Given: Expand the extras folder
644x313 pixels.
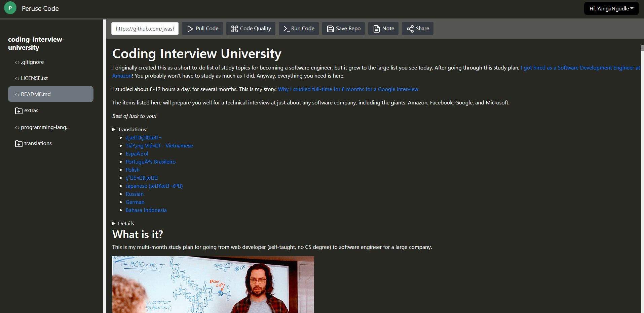Looking at the screenshot, I should click(x=51, y=110).
